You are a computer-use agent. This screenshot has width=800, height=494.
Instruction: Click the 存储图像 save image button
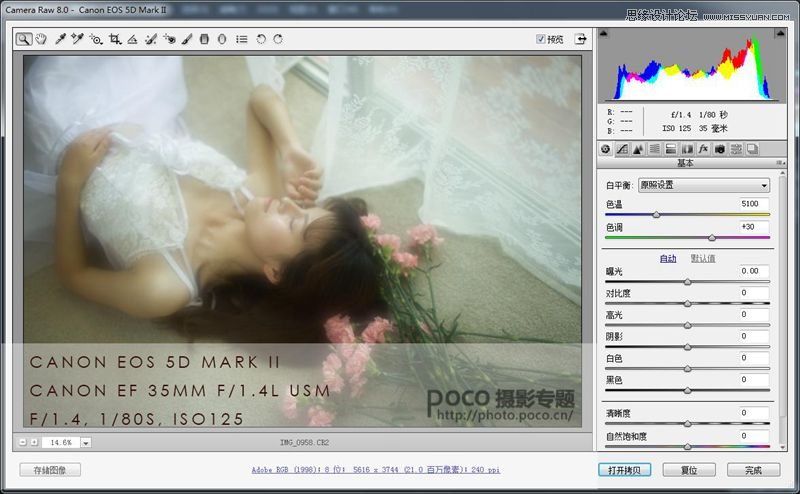[x=50, y=470]
